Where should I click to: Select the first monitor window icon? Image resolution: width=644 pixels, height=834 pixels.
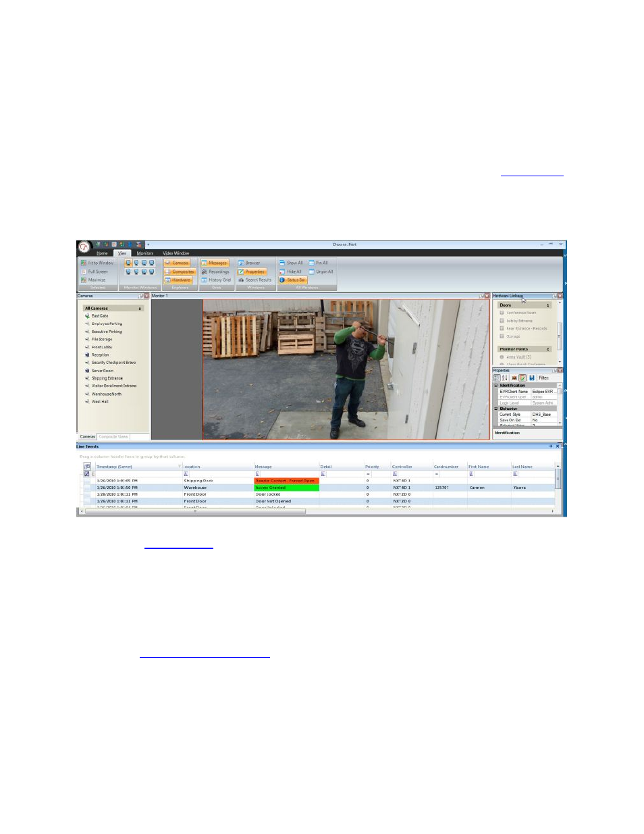click(128, 263)
